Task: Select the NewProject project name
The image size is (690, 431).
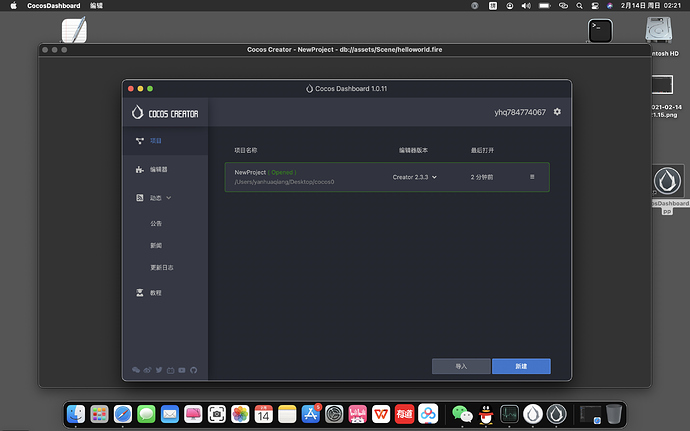Action: pos(250,172)
